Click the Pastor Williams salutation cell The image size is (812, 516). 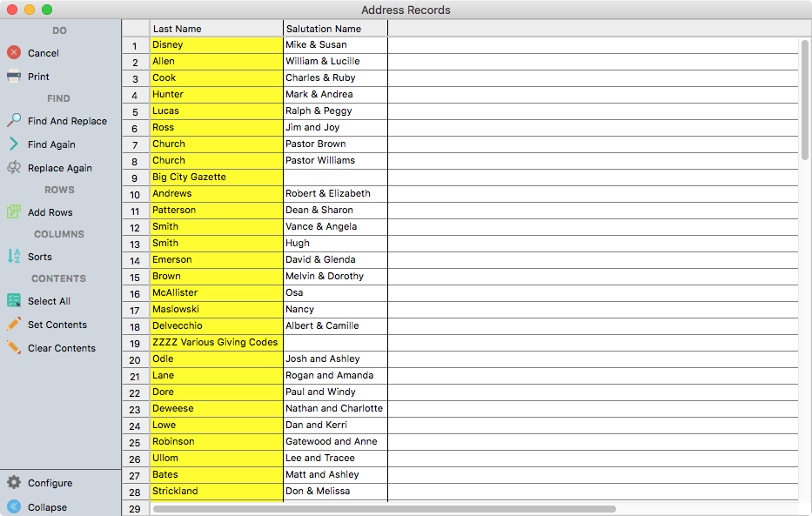tap(335, 161)
